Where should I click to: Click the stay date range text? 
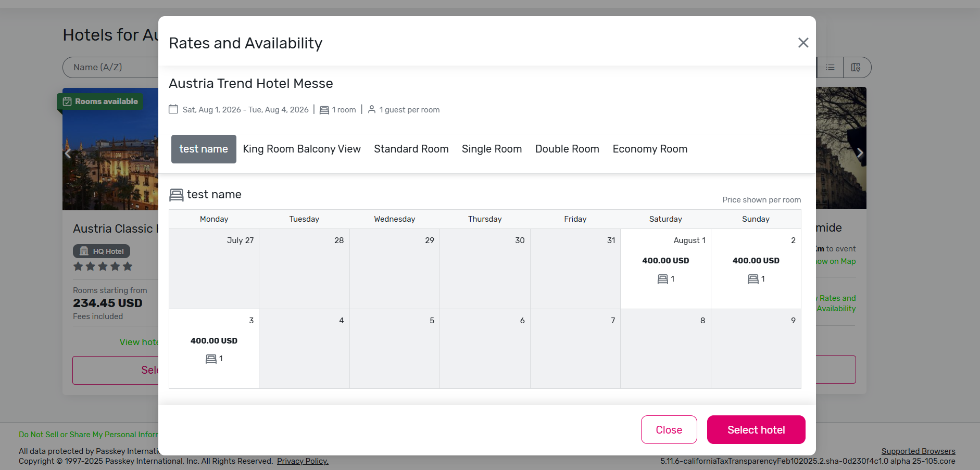pos(245,110)
